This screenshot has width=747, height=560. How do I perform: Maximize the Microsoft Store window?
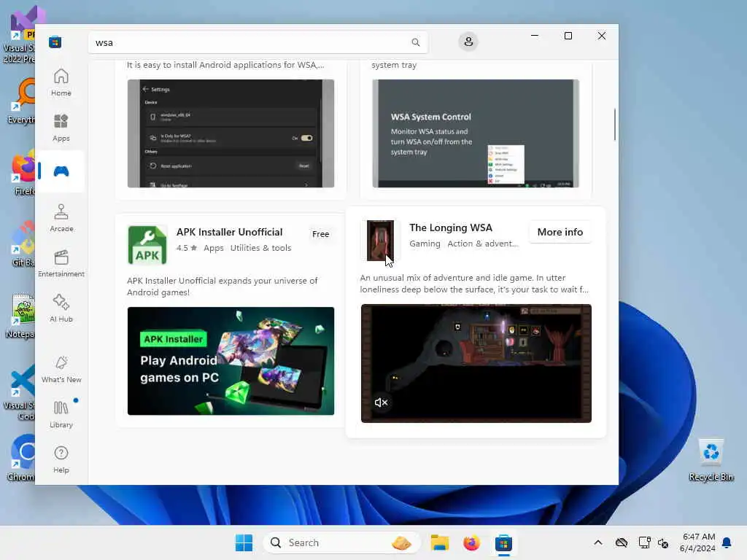click(568, 36)
